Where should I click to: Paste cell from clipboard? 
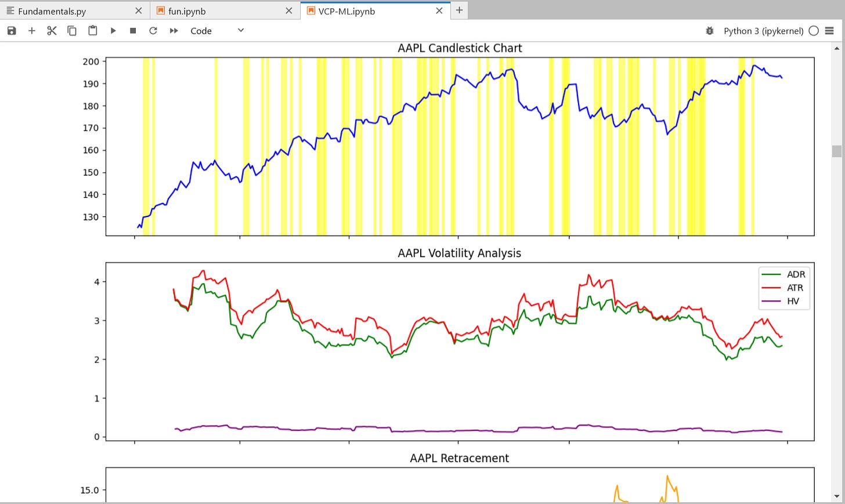(x=92, y=31)
